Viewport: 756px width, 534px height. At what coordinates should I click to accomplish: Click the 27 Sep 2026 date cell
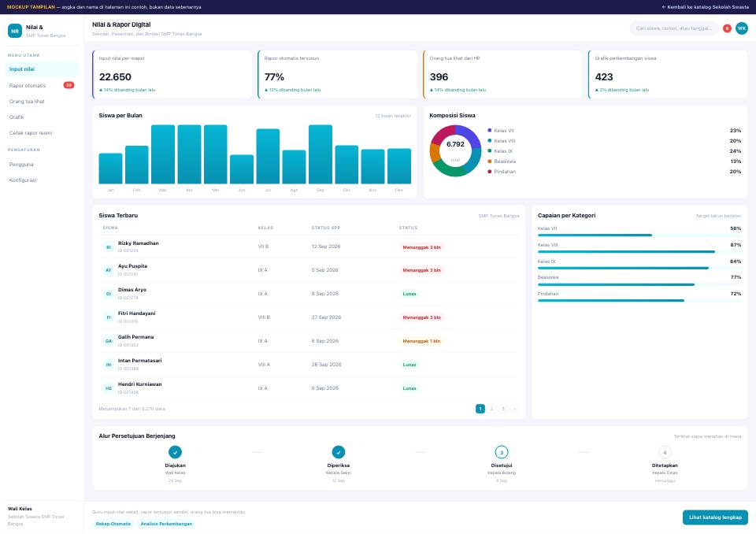click(x=326, y=317)
